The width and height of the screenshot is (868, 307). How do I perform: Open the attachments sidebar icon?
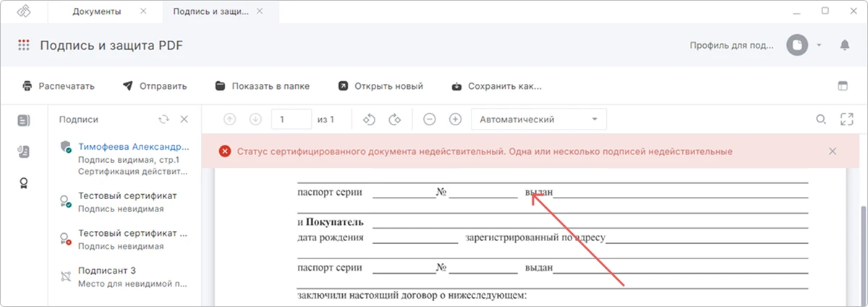point(24,151)
